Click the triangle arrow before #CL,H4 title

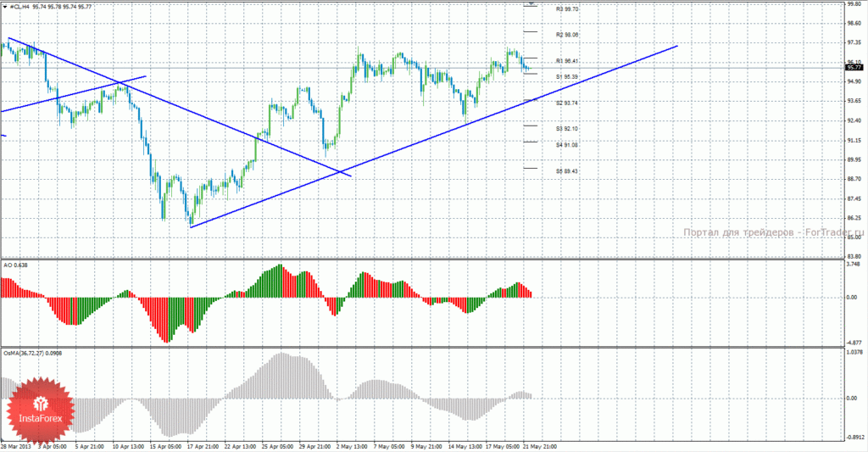click(5, 7)
